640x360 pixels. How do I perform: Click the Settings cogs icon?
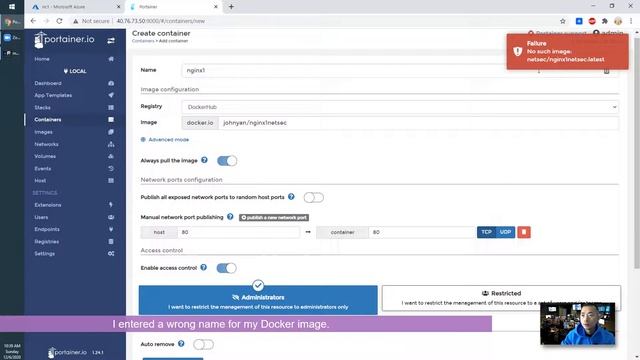tap(111, 253)
